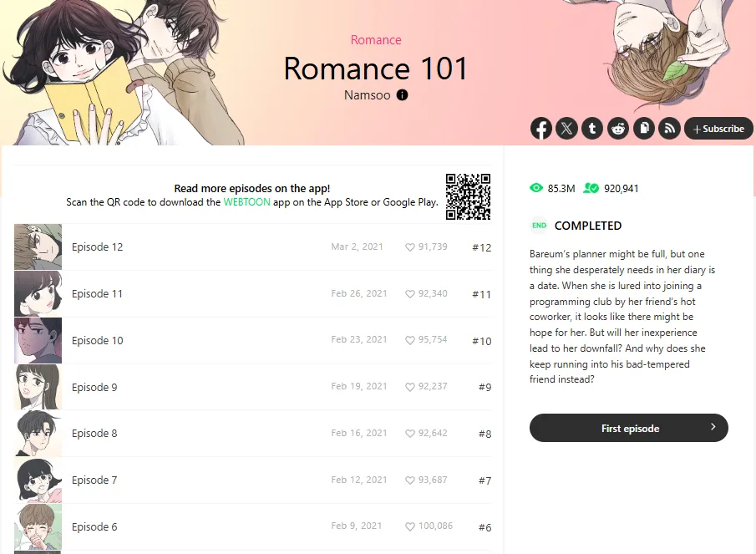
Task: Click the app download QR code
Action: [x=468, y=196]
